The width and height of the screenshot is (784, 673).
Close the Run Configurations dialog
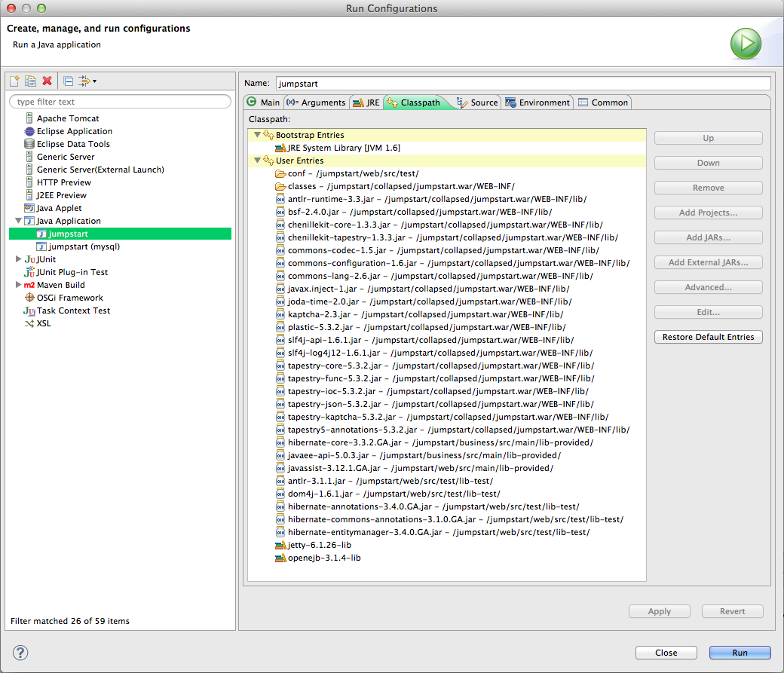click(666, 653)
